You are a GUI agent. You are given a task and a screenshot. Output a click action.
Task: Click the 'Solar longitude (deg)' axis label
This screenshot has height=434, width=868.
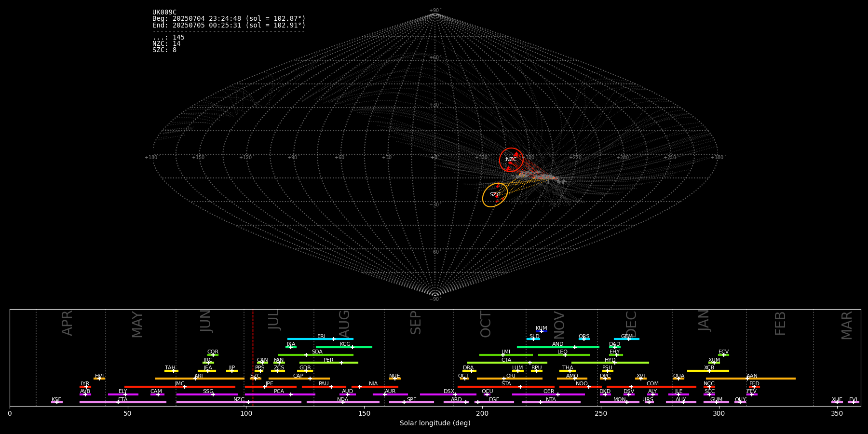435,423
